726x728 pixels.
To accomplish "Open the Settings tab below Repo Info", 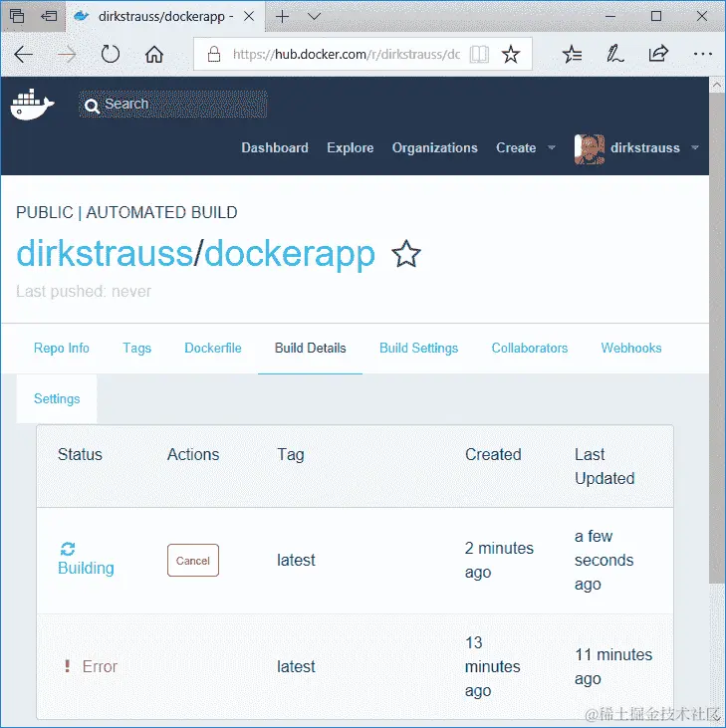I will 57,398.
